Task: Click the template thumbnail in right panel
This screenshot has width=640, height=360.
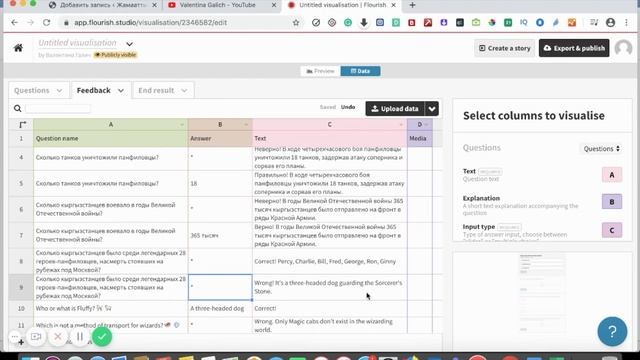Action: pyautogui.click(x=542, y=292)
